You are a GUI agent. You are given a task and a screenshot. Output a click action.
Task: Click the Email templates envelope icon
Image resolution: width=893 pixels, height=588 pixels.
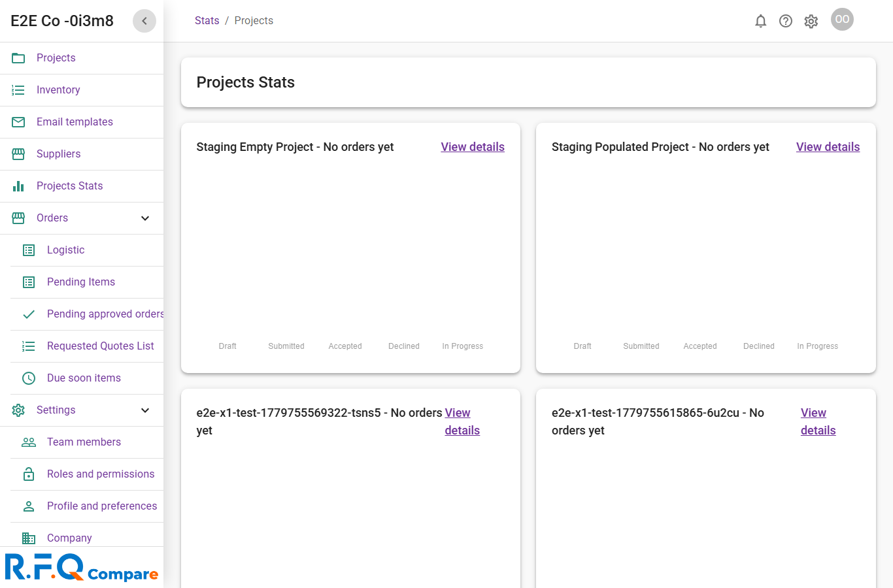click(18, 122)
